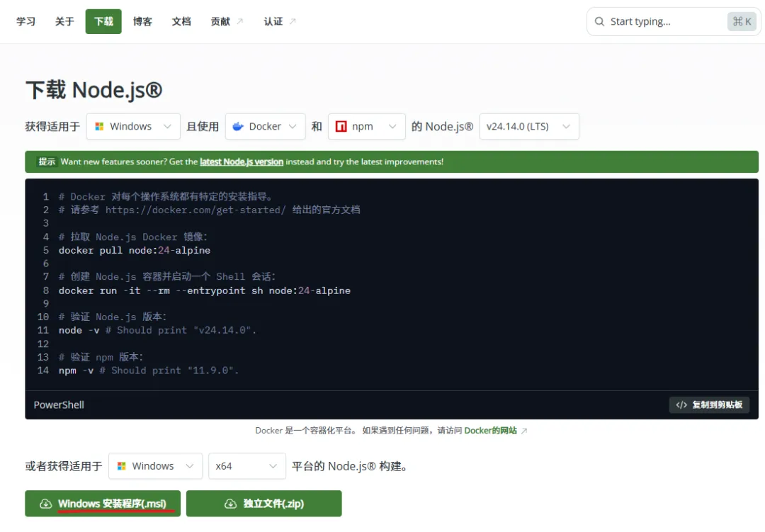This screenshot has height=532, width=765.
Task: Click the code brackets icon on copy button
Action: (x=681, y=404)
